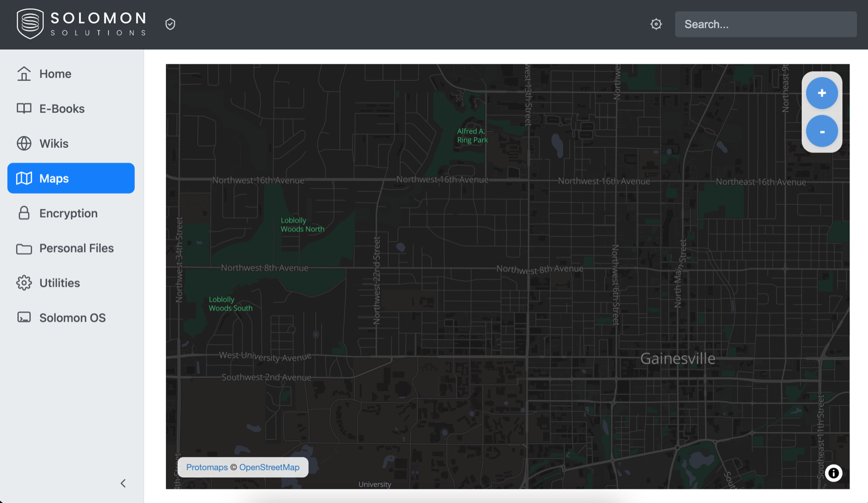Screen dimensions: 868x503
Task: Click the globe icon beside Wikis
Action: [x=24, y=143]
